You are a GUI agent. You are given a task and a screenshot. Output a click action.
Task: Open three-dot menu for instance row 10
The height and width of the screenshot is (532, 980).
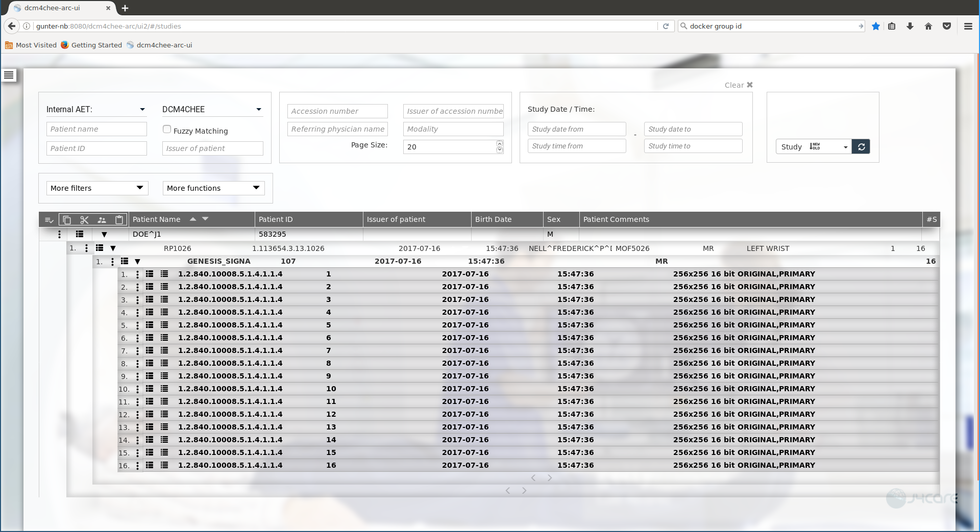(x=137, y=389)
